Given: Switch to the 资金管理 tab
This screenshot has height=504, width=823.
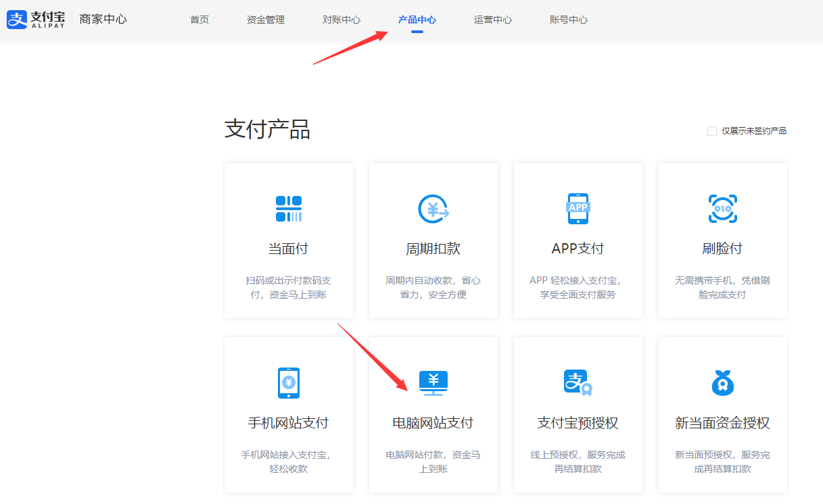Looking at the screenshot, I should tap(266, 20).
